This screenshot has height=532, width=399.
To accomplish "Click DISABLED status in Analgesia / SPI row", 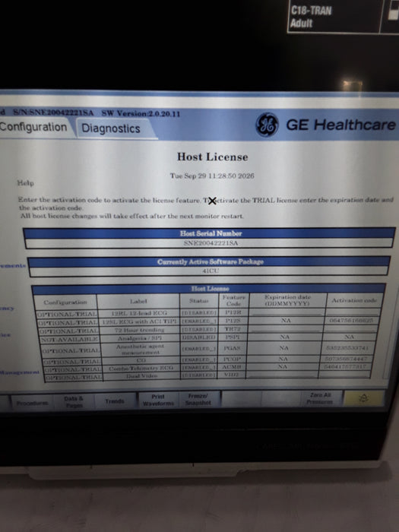I will pos(199,338).
